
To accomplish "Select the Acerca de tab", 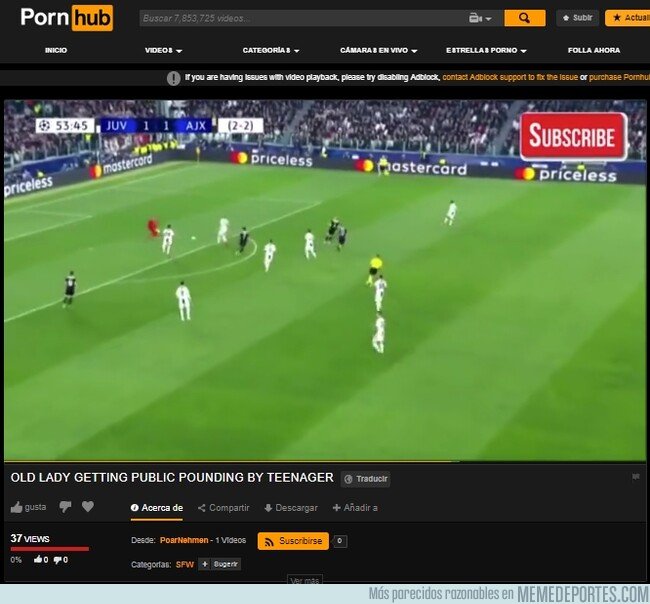I will click(x=157, y=508).
